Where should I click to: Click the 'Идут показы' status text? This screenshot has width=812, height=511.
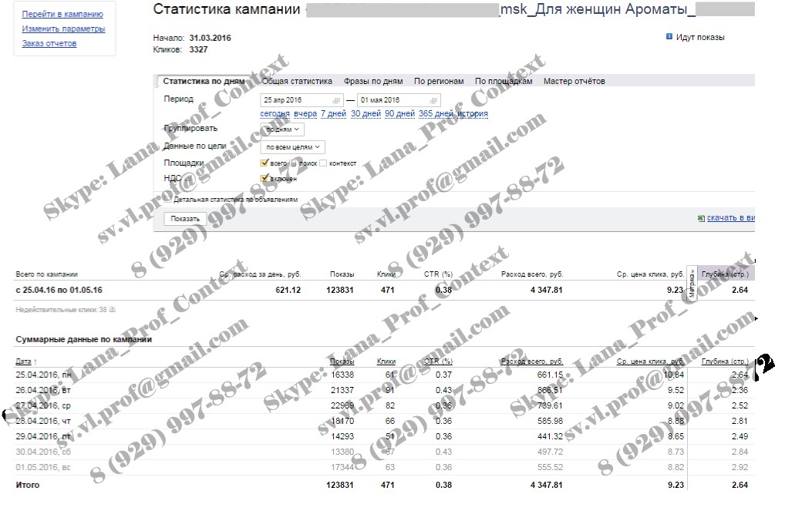700,37
